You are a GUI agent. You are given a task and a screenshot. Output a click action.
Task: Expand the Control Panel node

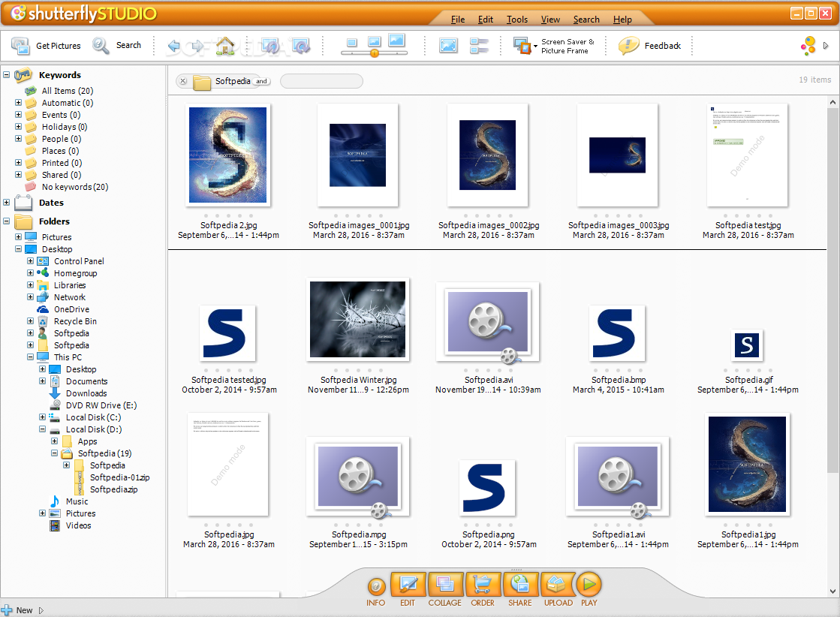point(31,260)
